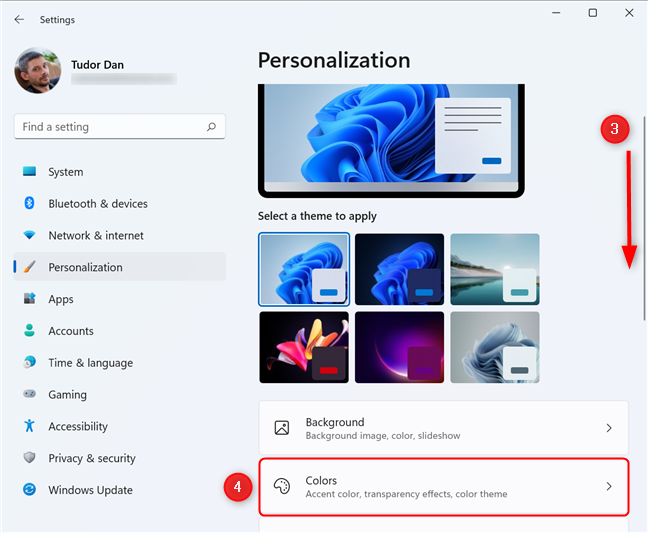Go to Bluetooth & devices

(x=120, y=203)
